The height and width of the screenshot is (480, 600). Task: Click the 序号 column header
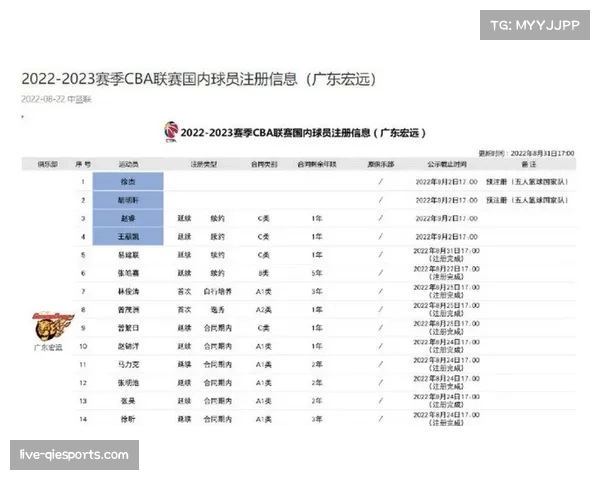click(83, 164)
